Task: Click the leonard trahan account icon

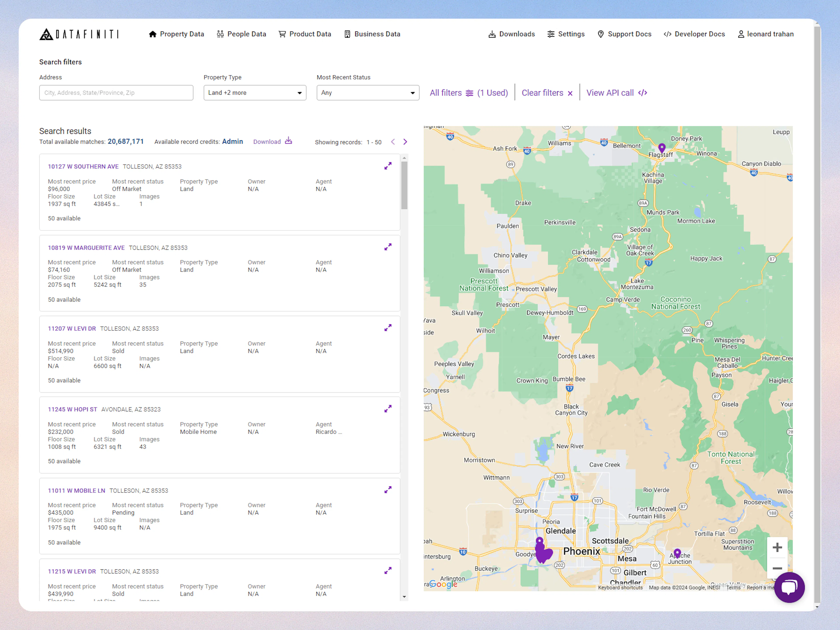Action: point(740,34)
